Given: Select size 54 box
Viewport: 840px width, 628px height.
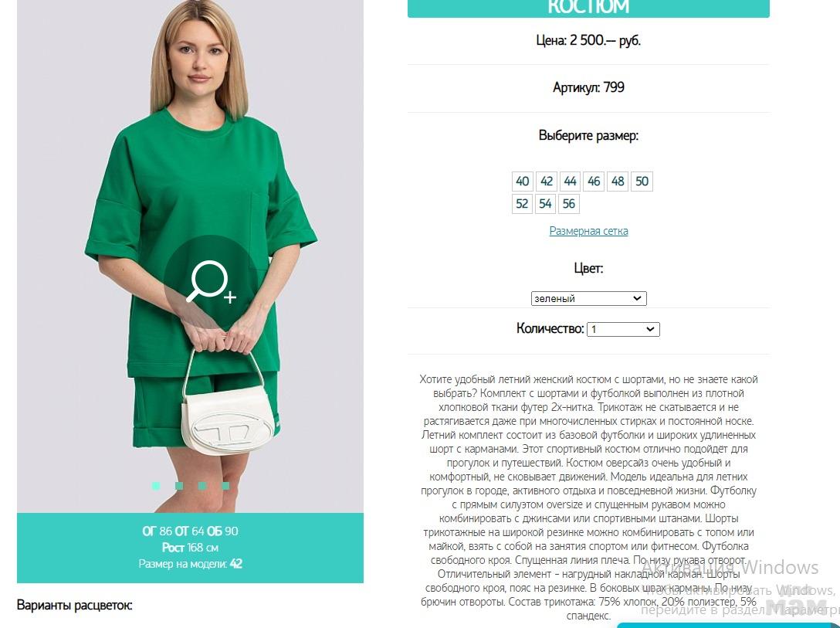Looking at the screenshot, I should pos(545,204).
